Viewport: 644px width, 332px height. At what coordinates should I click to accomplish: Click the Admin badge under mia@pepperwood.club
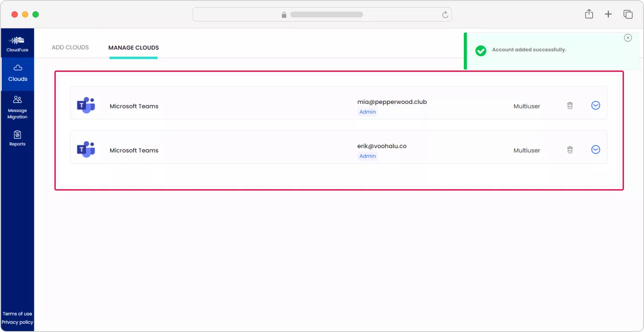tap(367, 112)
